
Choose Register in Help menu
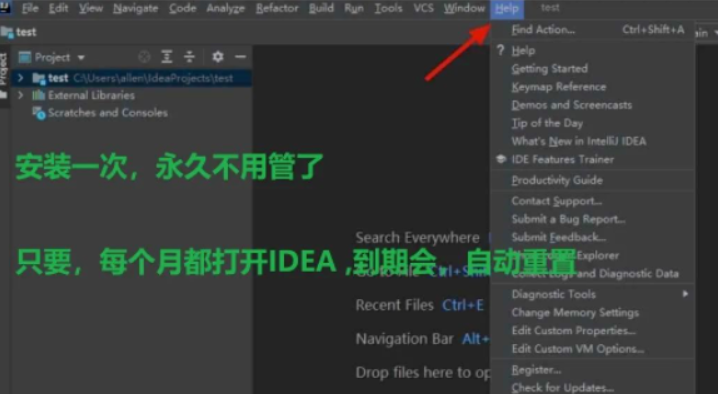click(593, 370)
